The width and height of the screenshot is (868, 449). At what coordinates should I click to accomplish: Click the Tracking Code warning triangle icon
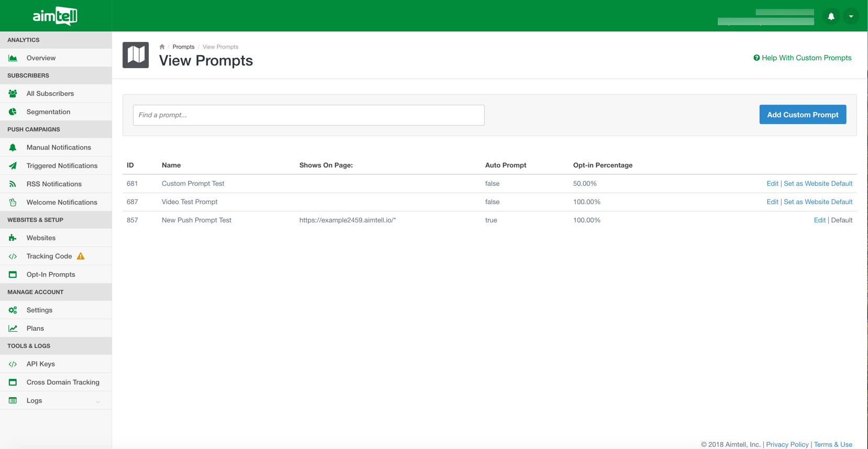coord(81,256)
